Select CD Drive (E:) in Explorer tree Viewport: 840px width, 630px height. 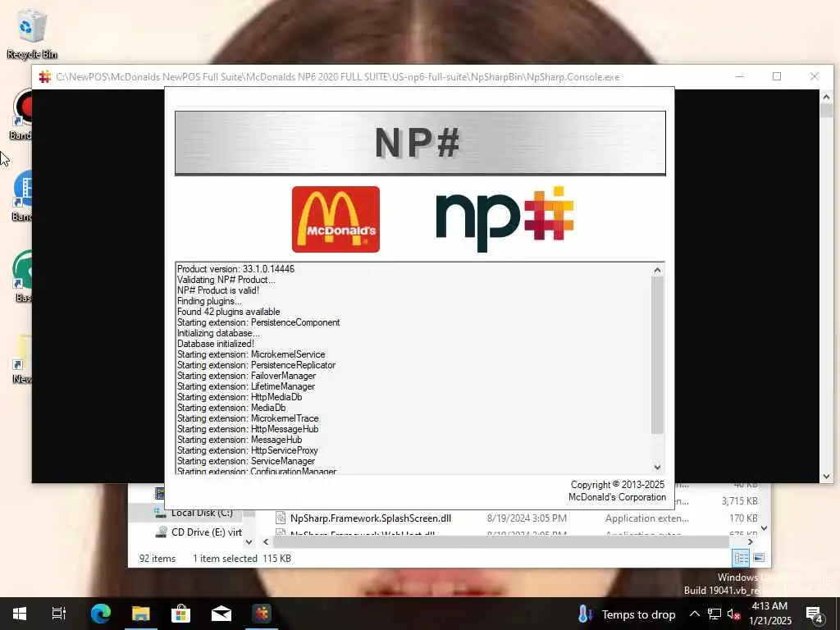206,532
